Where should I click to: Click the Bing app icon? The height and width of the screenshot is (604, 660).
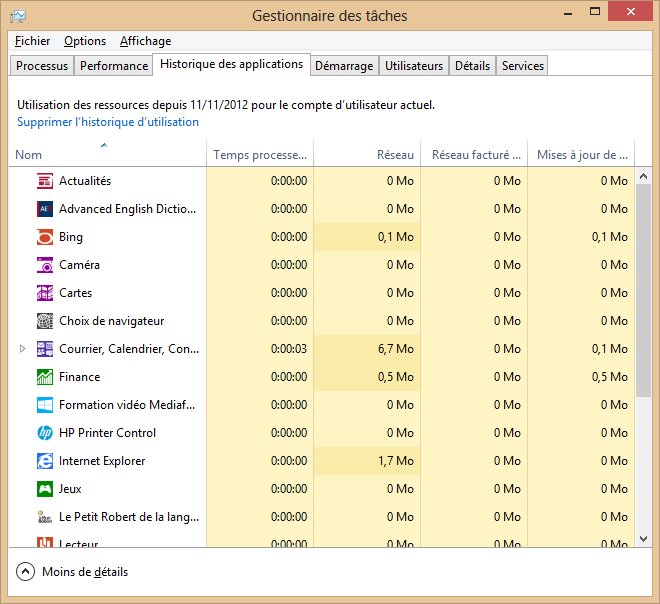[x=44, y=237]
